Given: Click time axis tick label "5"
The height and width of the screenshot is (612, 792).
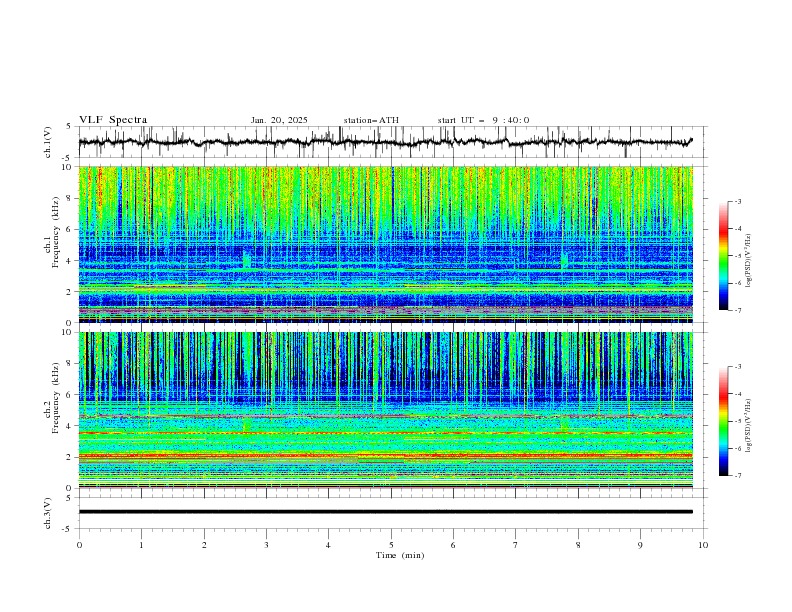Looking at the screenshot, I should coord(391,545).
